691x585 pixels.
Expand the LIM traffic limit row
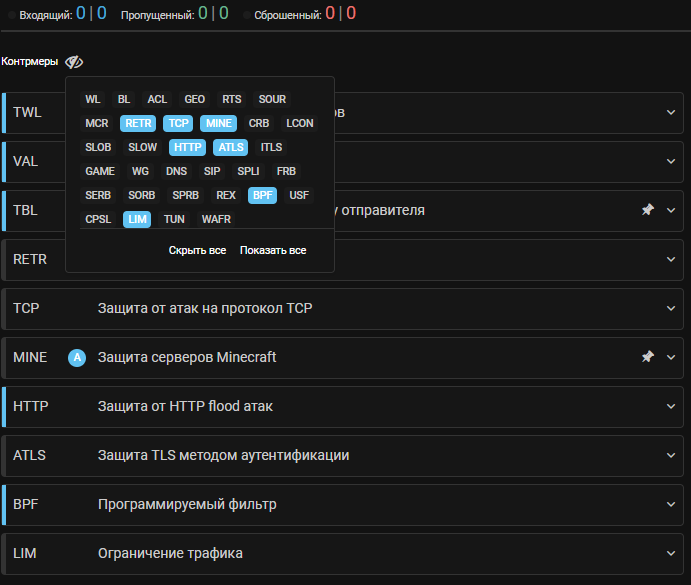coord(671,553)
